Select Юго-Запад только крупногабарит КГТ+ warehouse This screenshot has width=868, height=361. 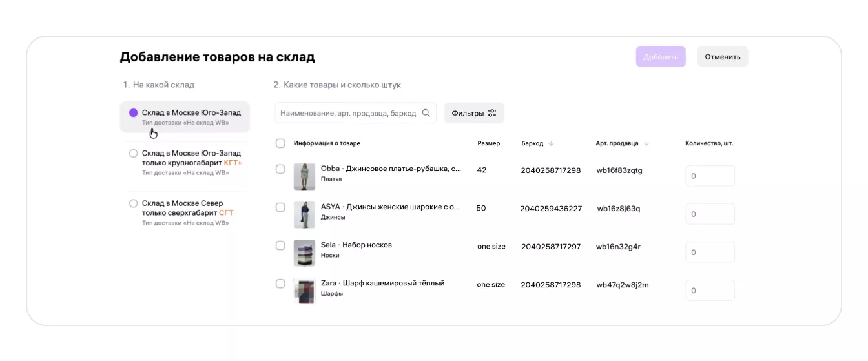[x=134, y=154]
